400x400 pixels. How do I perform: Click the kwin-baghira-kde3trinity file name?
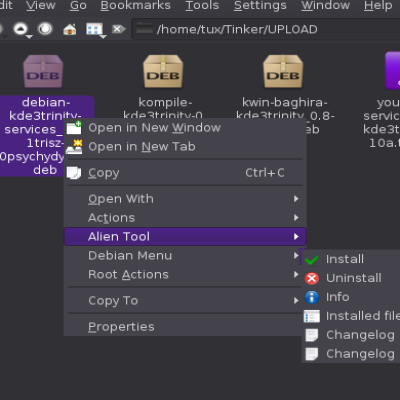point(285,109)
